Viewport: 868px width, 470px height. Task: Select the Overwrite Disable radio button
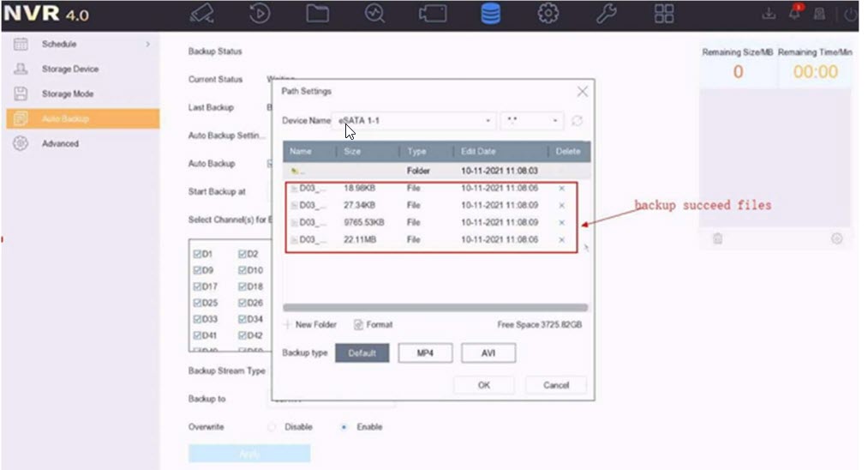[272, 427]
